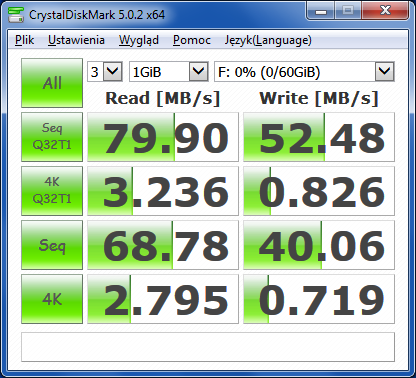Click the CrystalDiskMark app icon in title bar
The height and width of the screenshot is (378, 416).
(x=16, y=14)
